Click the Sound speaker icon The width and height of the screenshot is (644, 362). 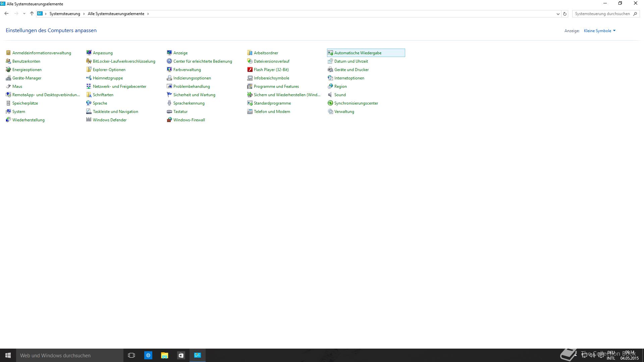click(x=330, y=95)
